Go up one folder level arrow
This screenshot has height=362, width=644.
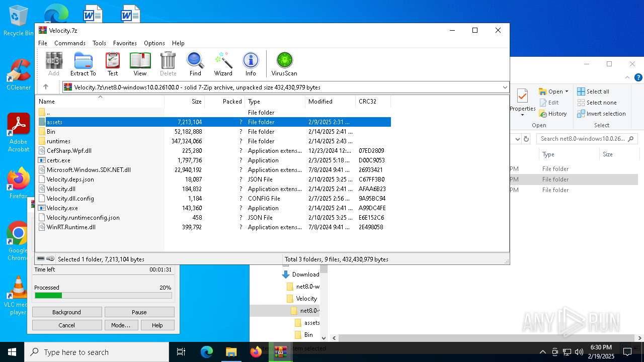[x=46, y=87]
